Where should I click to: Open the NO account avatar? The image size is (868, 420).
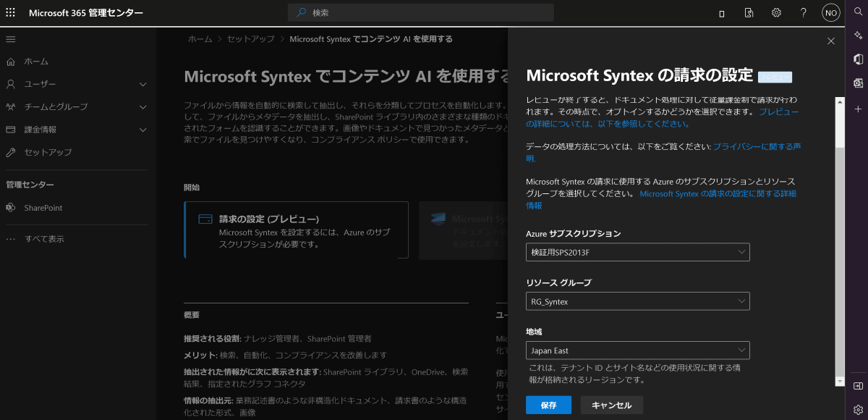coord(831,13)
